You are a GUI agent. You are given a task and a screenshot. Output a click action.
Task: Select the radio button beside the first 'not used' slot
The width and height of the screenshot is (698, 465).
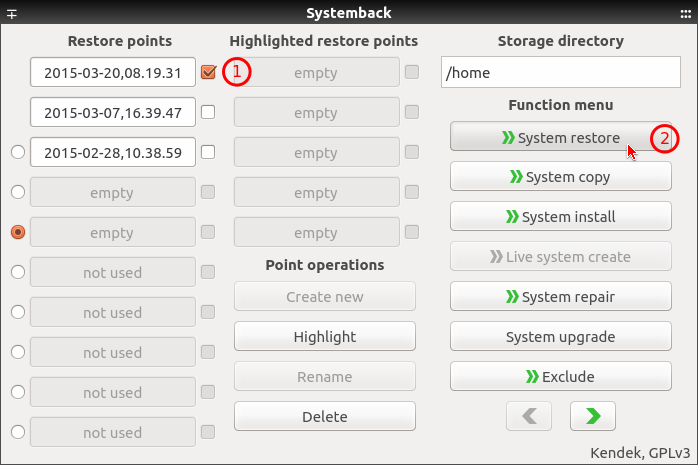(x=18, y=272)
